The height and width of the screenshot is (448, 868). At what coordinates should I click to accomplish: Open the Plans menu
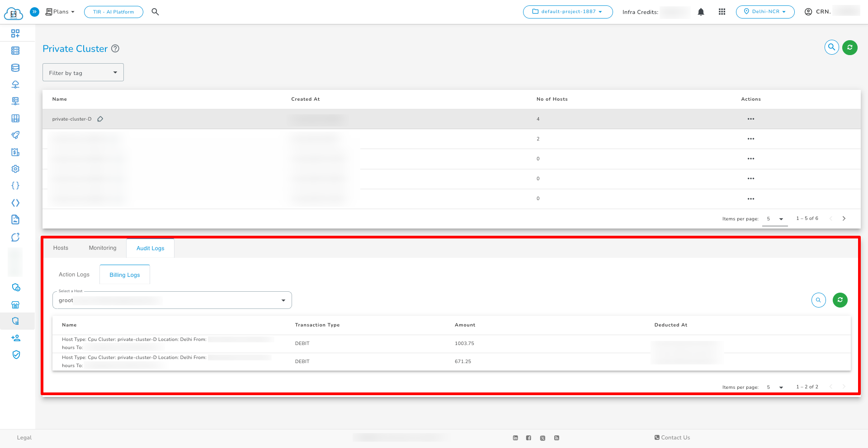click(59, 12)
